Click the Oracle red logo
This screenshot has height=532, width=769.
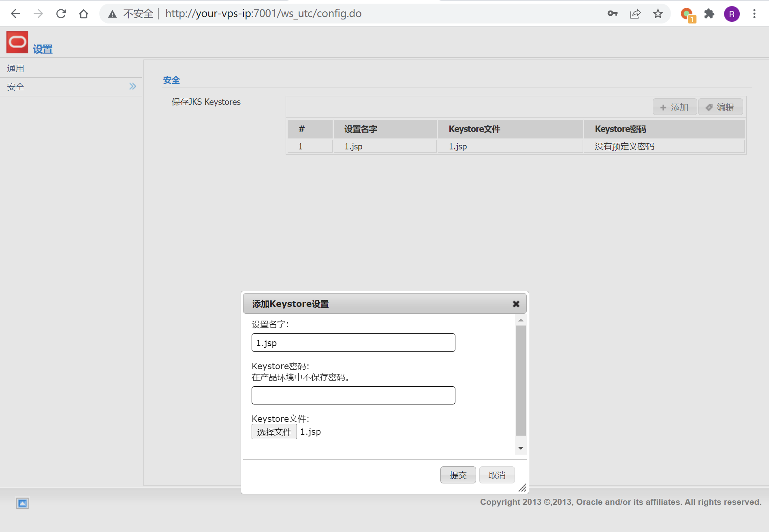[17, 42]
